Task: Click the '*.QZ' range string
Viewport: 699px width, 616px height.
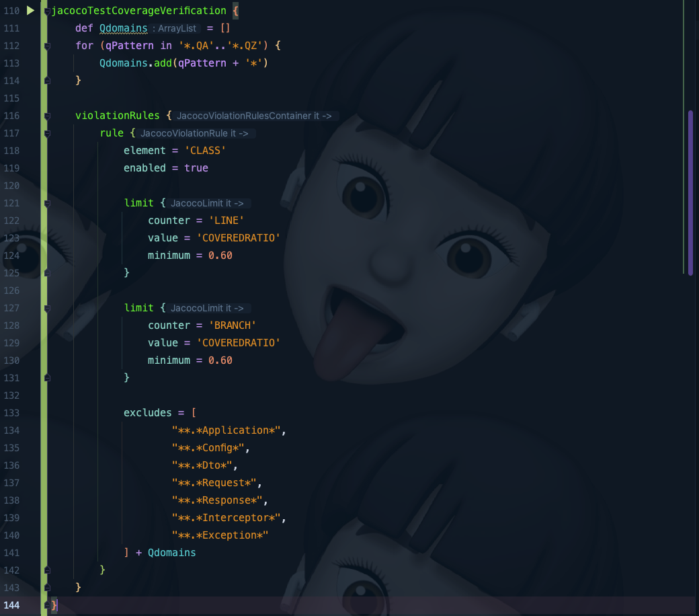Action: coord(244,46)
